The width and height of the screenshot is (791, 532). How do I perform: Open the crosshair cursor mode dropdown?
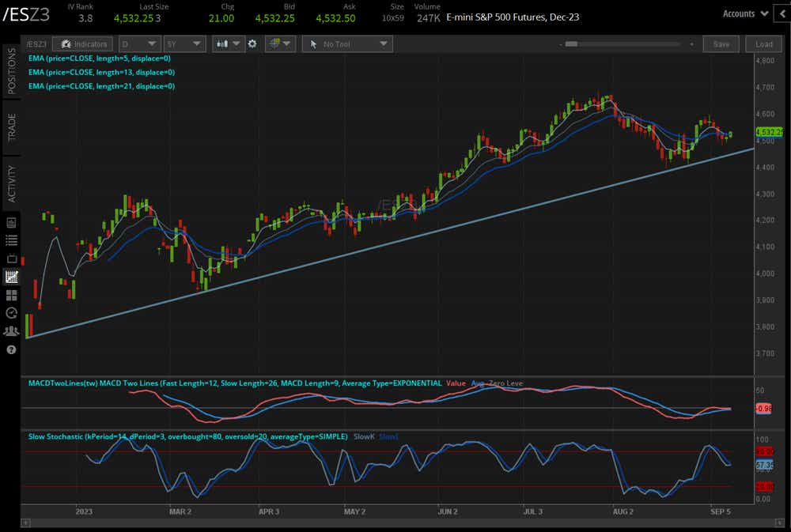(280, 44)
